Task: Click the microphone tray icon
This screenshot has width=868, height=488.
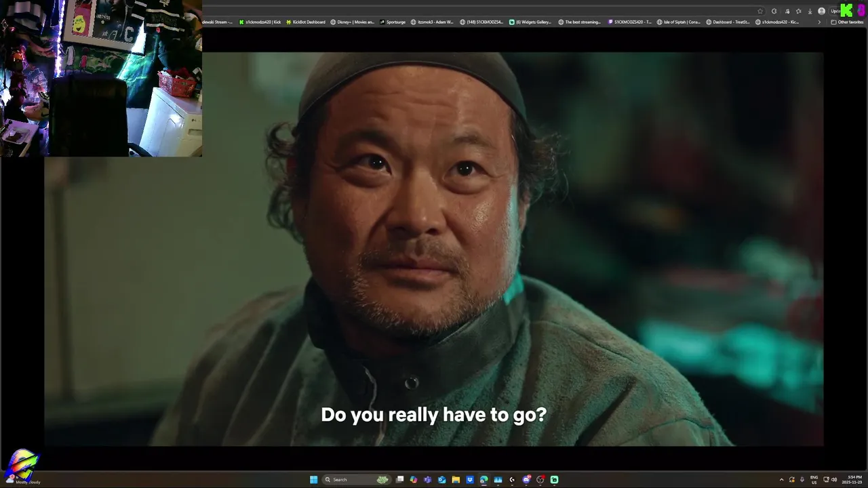Action: (x=802, y=480)
